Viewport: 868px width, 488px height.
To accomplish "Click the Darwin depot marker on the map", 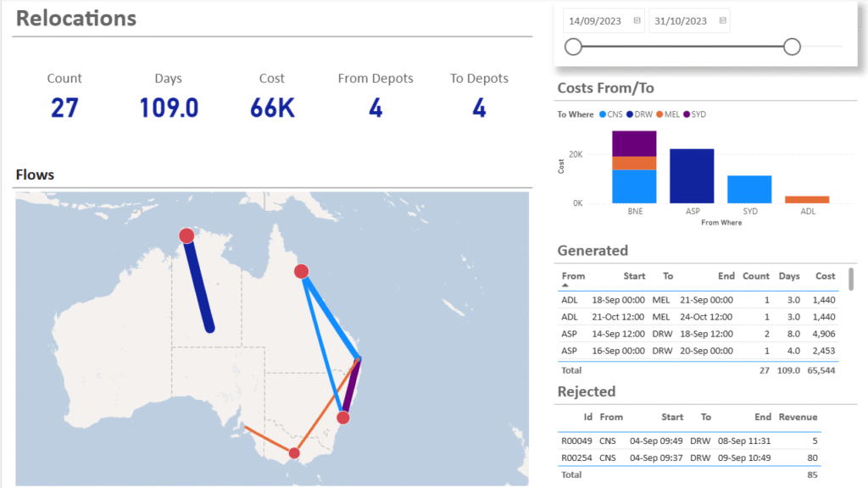I will click(x=186, y=236).
